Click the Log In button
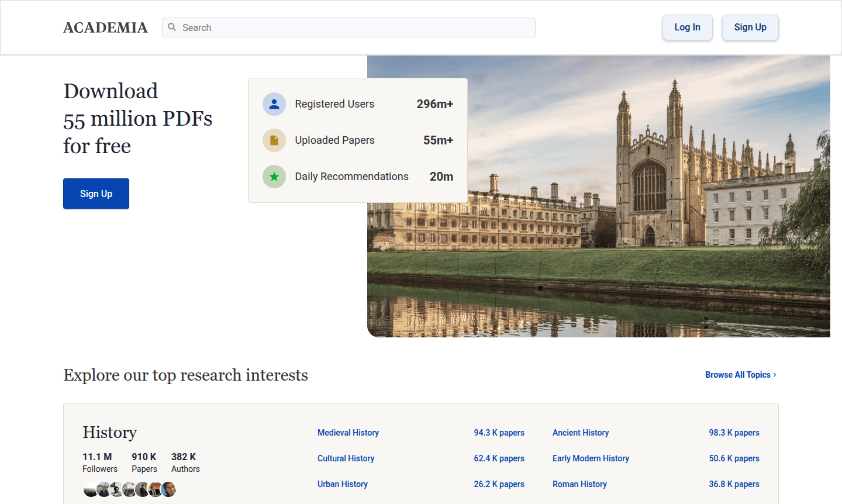 [687, 27]
